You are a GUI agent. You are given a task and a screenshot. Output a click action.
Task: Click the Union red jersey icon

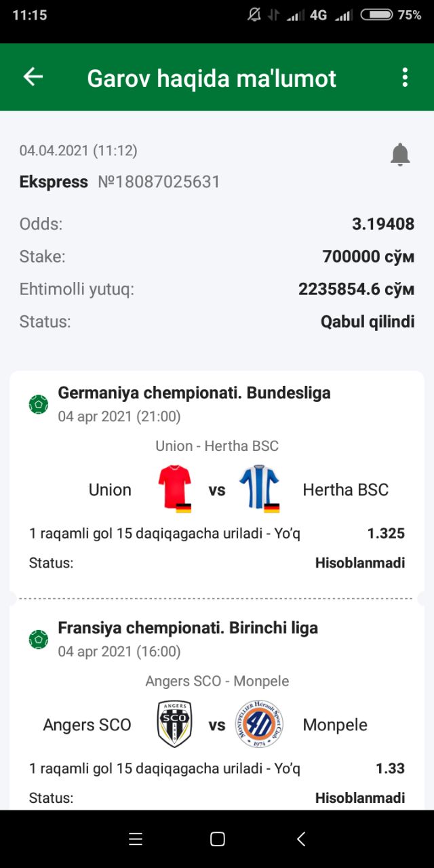[x=175, y=488]
